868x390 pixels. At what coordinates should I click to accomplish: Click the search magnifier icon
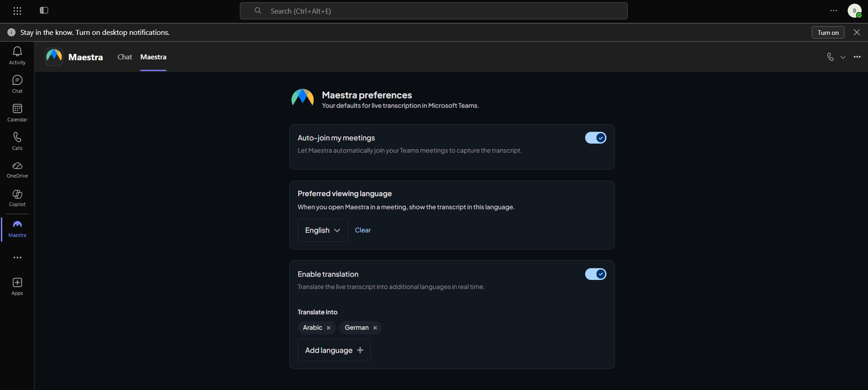(x=258, y=10)
